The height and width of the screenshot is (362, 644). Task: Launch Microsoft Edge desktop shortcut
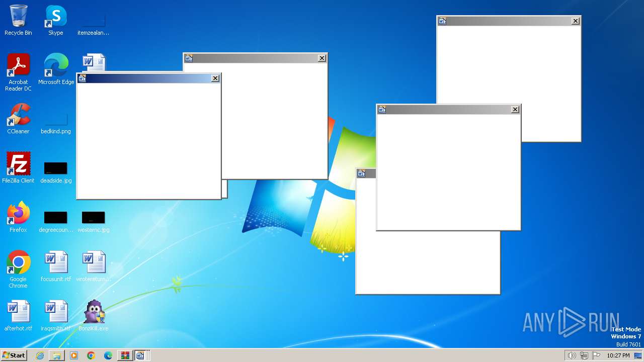pyautogui.click(x=56, y=69)
